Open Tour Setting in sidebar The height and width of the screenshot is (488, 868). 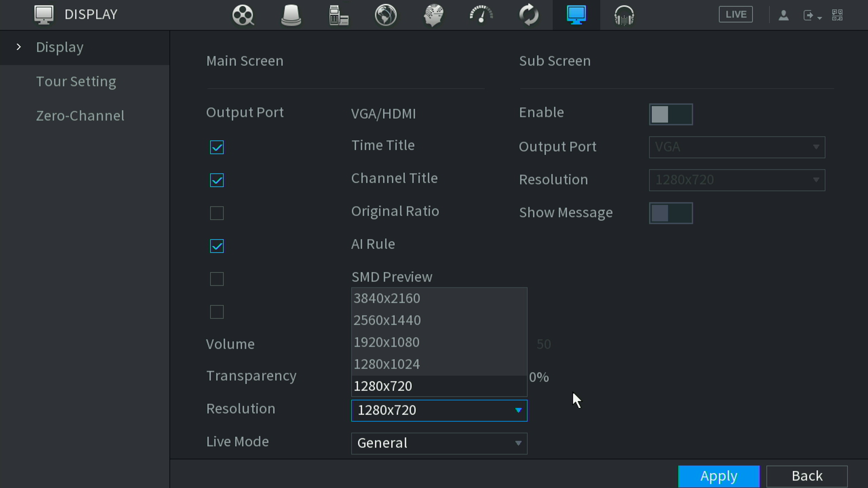[76, 82]
